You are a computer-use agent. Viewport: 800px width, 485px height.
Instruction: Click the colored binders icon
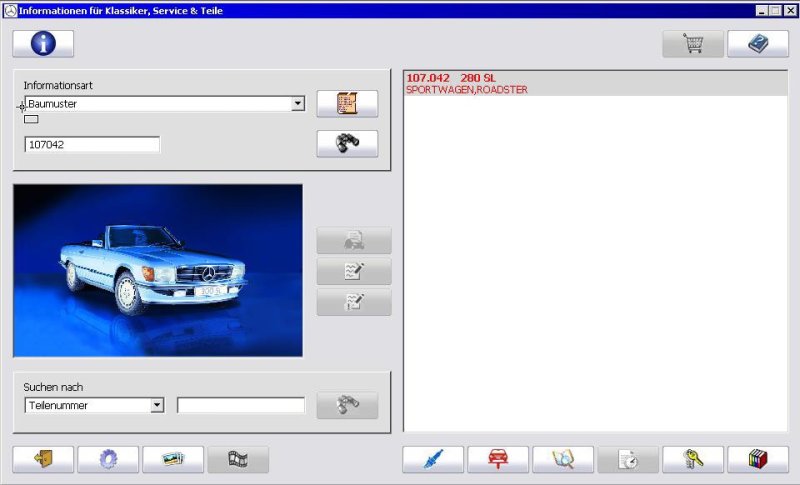tap(758, 460)
